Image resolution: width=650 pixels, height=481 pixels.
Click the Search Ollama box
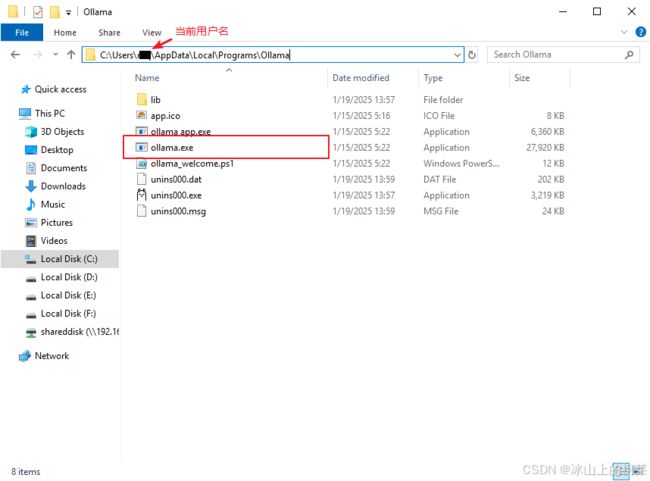coord(563,55)
